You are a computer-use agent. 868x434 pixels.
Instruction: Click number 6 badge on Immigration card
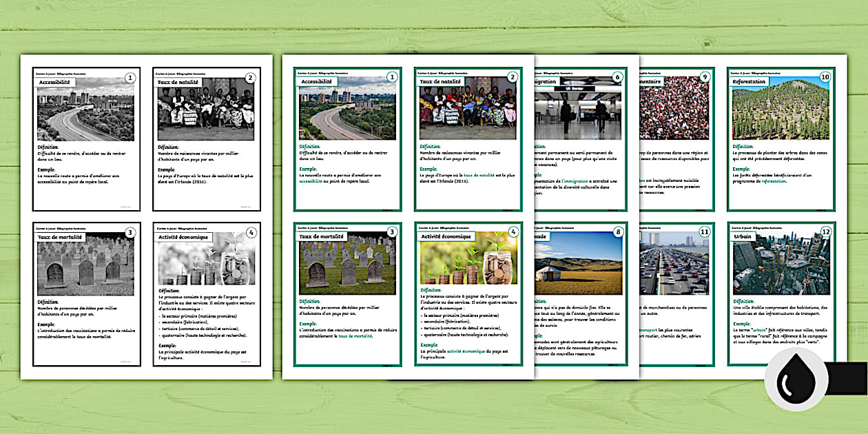618,78
